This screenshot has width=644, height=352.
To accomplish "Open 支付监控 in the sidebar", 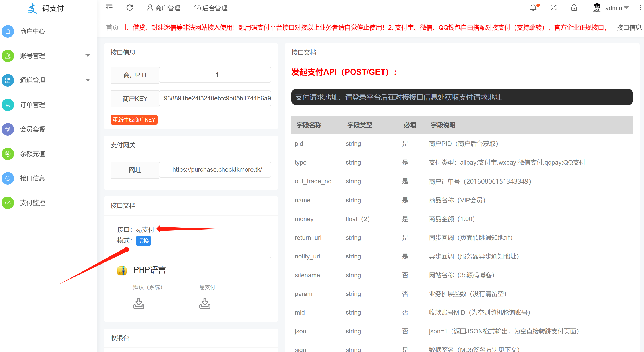I will (32, 203).
